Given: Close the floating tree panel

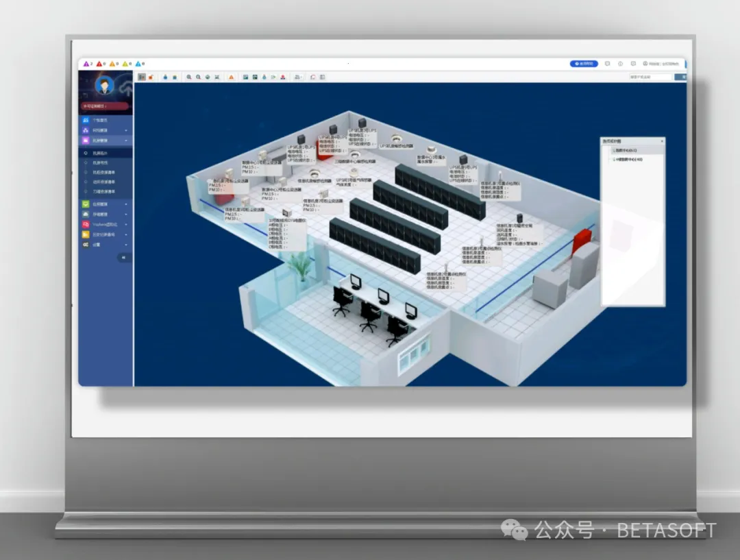Looking at the screenshot, I should click(x=662, y=141).
